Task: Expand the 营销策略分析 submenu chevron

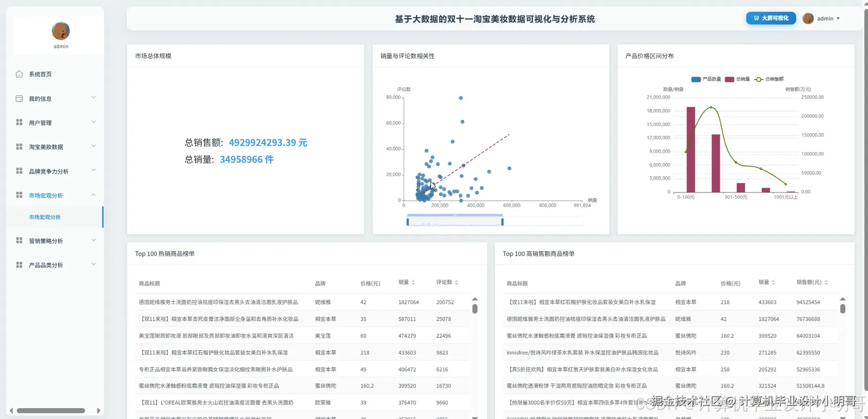Action: coord(93,240)
